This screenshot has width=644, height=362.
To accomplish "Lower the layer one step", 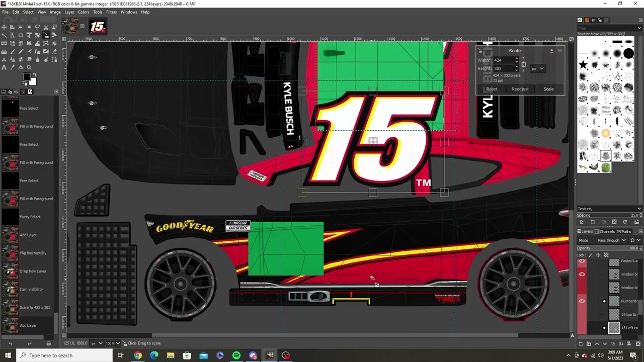I will 605,344.
